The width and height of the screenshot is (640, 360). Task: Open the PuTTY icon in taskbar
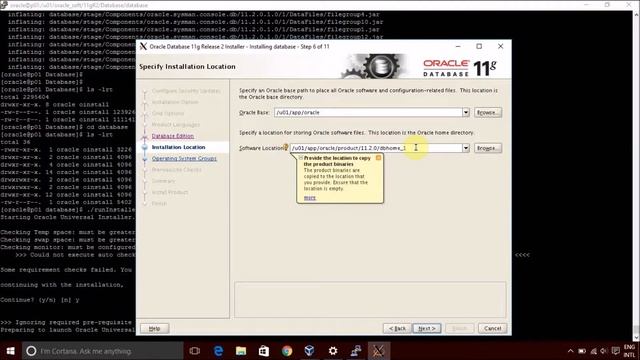point(356,351)
